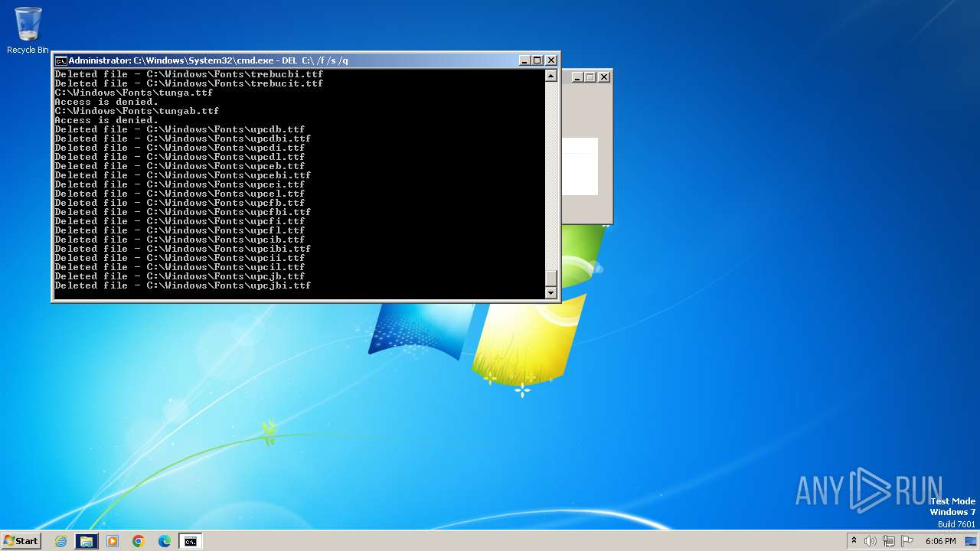Close the cmd.exe window
This screenshot has height=551, width=980.
click(x=551, y=60)
